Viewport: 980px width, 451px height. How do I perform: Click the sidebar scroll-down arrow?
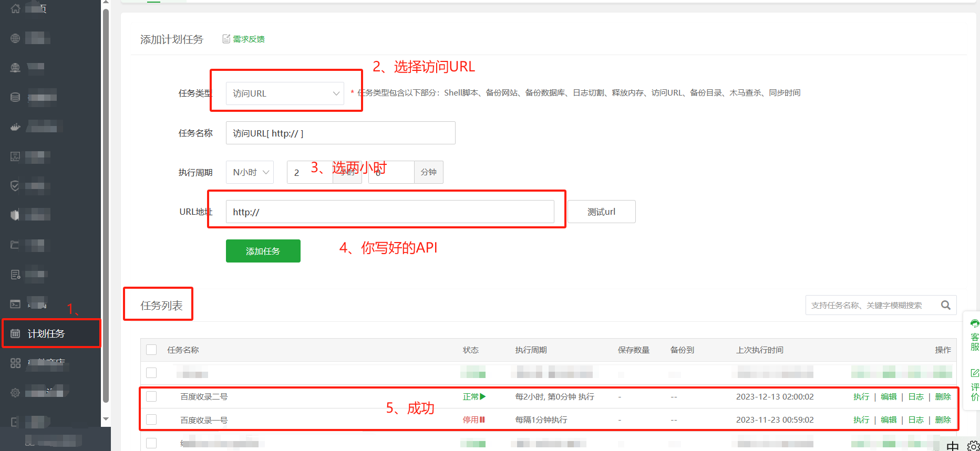[x=106, y=419]
